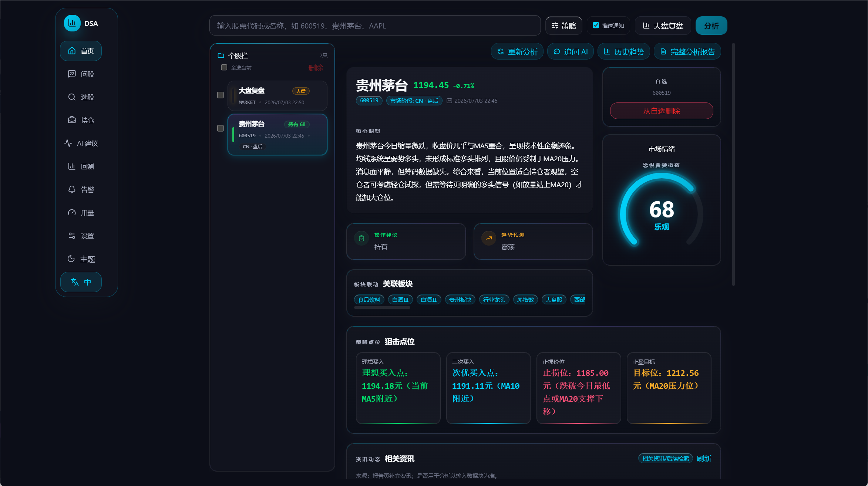Select the 大盘复盘 MARKET card
The height and width of the screenshot is (486, 868).
(x=277, y=96)
